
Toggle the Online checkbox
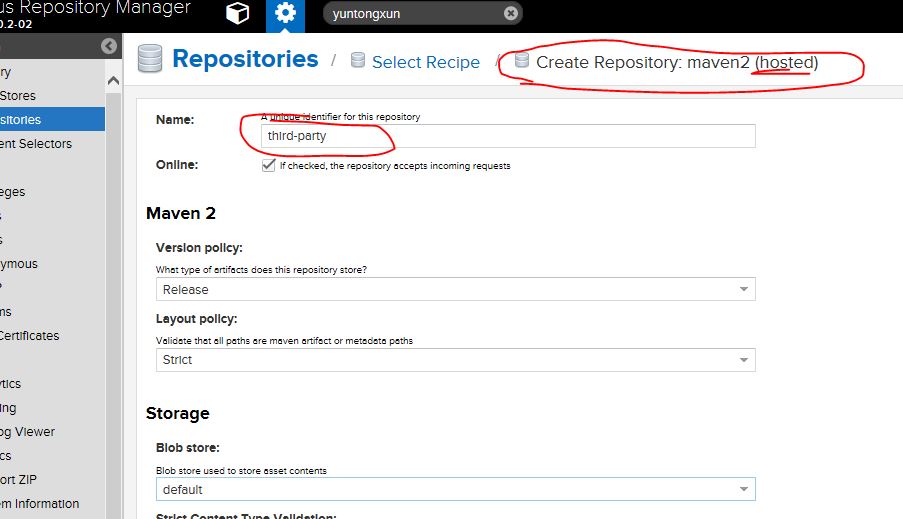click(268, 165)
